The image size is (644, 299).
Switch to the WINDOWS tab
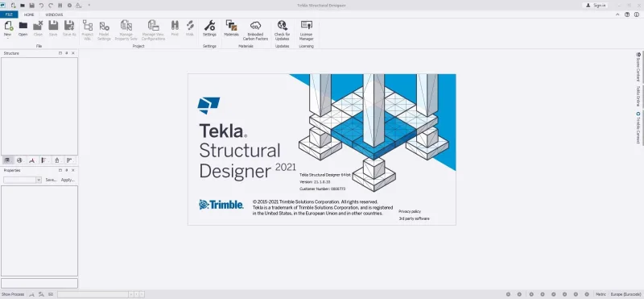(x=54, y=15)
